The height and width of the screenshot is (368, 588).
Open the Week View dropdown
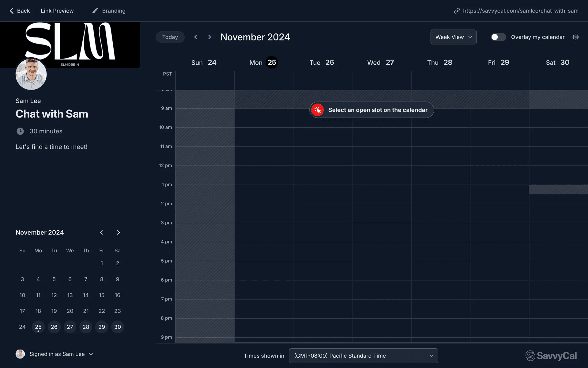point(453,37)
